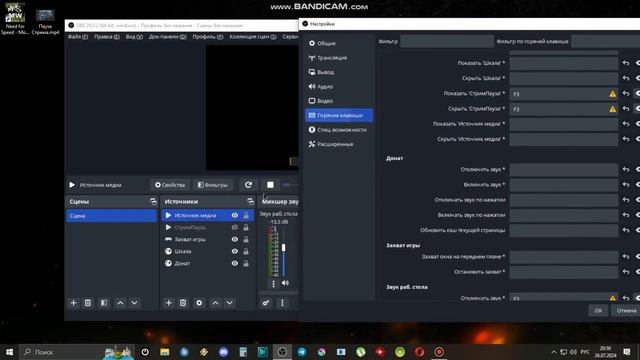This screenshot has width=640, height=360.
Task: Reset hotkey for Обновить кэш текущей страницы
Action: click(x=626, y=230)
